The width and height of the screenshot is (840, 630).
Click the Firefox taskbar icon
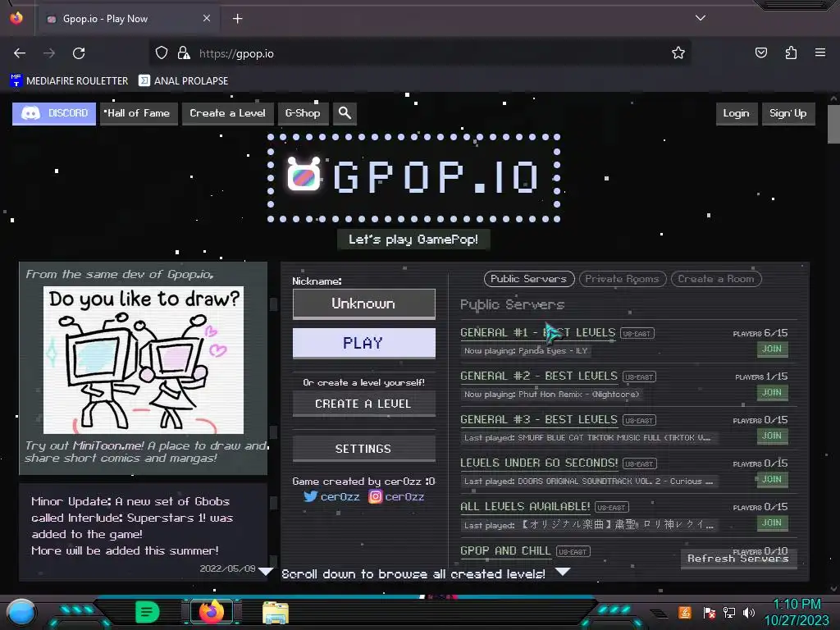click(x=212, y=612)
